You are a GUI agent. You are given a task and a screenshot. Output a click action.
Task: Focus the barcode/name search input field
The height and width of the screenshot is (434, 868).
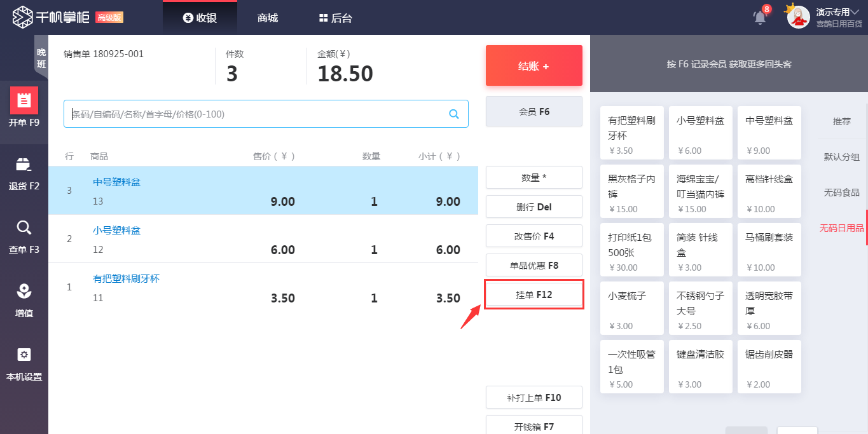pos(254,114)
